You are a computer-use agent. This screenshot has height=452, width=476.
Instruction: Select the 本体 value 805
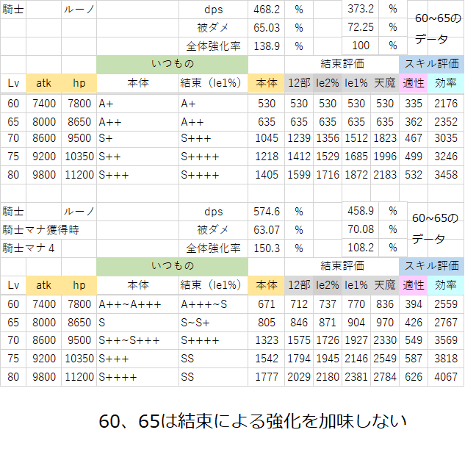pos(267,323)
